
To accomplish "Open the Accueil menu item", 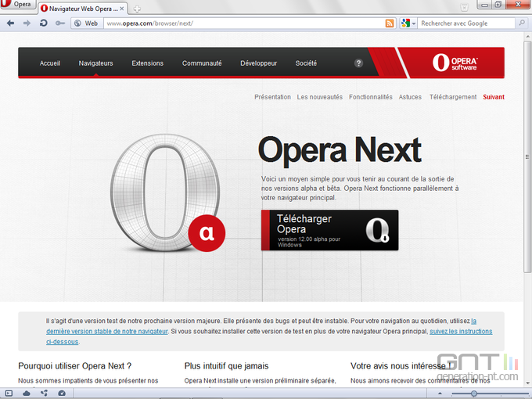I will point(50,63).
